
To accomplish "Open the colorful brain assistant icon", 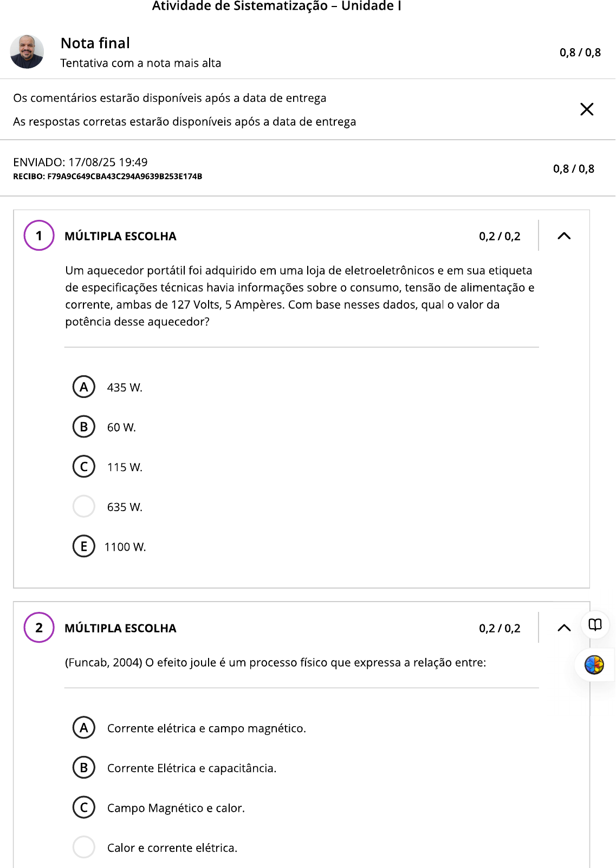I will click(594, 665).
